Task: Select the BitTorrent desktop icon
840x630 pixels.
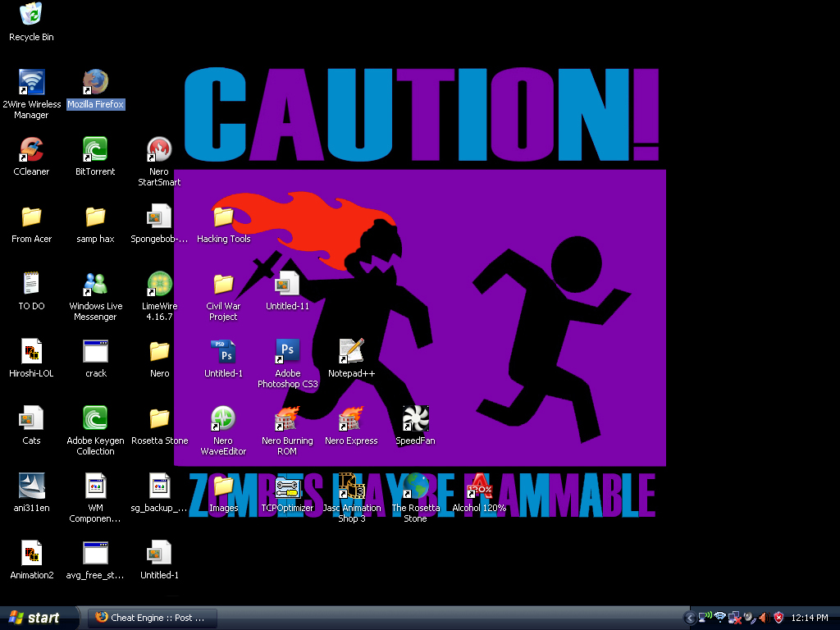Action: tap(95, 149)
